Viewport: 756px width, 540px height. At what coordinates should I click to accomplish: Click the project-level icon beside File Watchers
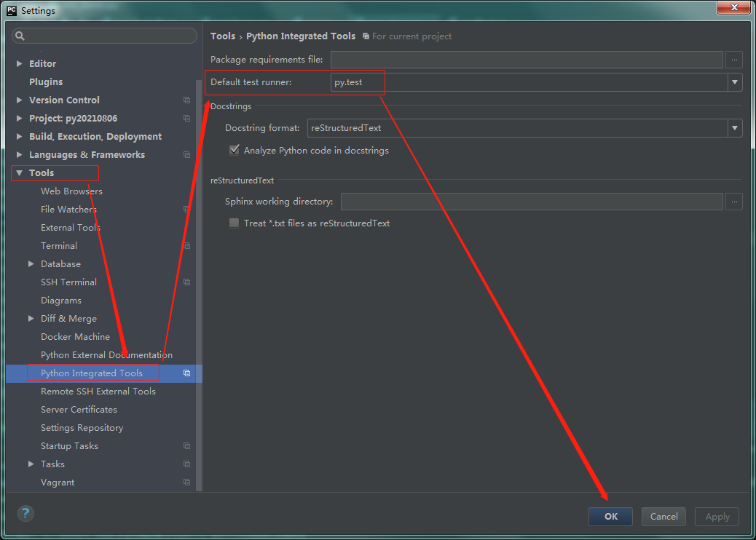pyautogui.click(x=186, y=209)
